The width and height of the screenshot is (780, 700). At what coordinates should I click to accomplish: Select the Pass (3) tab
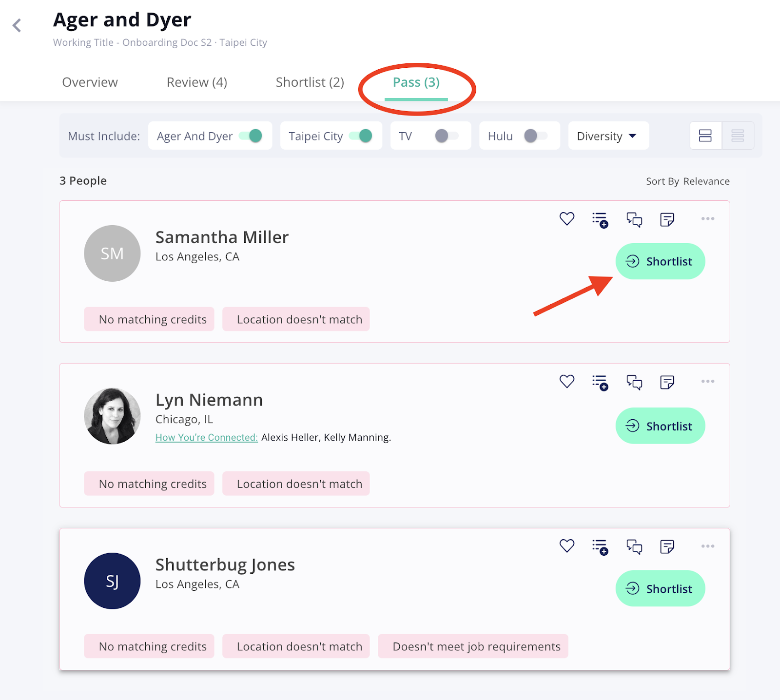416,82
